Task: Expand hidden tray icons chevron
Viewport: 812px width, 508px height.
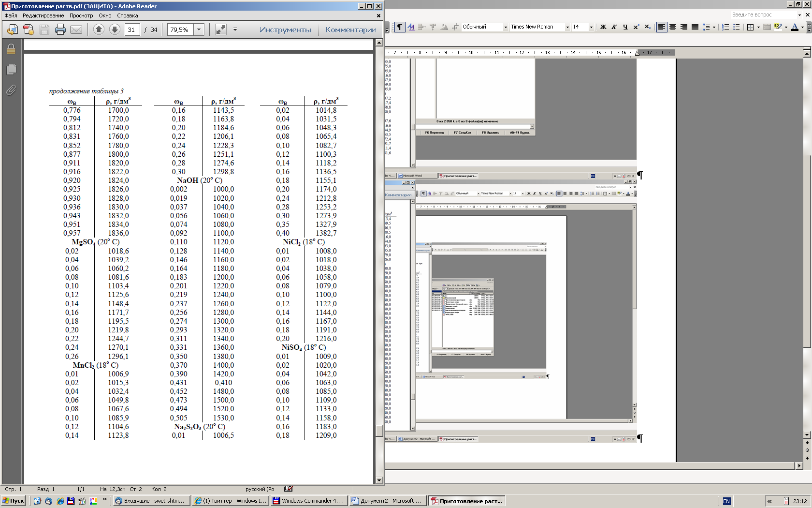Action: click(769, 501)
